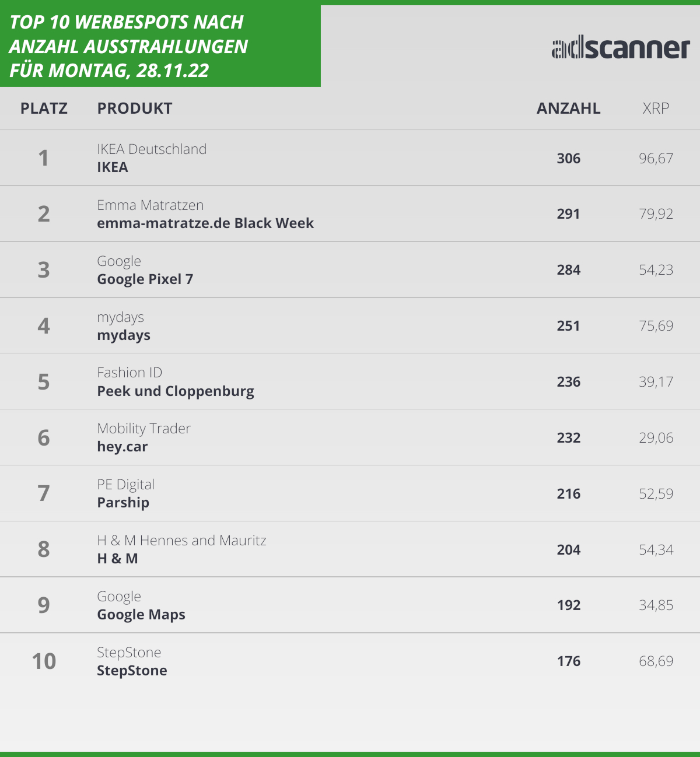
Task: Click the rank number 10
Action: click(x=44, y=661)
